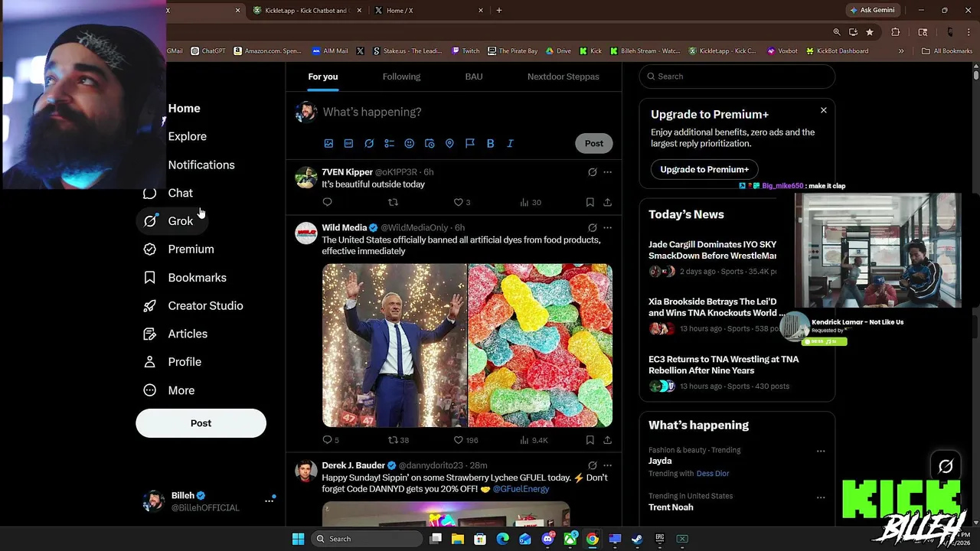Toggle italic text formatting in composer

pyautogui.click(x=510, y=143)
